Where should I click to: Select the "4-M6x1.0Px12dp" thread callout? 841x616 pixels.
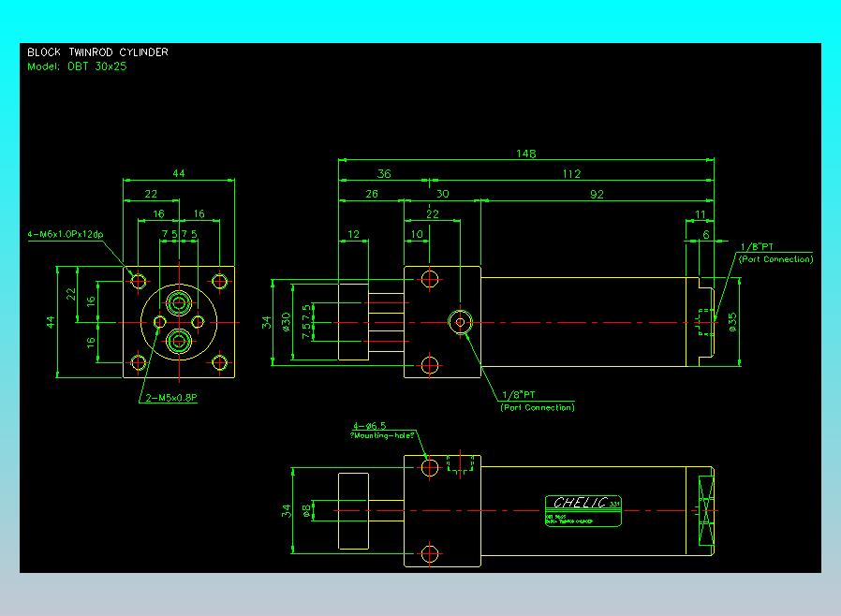[x=66, y=234]
